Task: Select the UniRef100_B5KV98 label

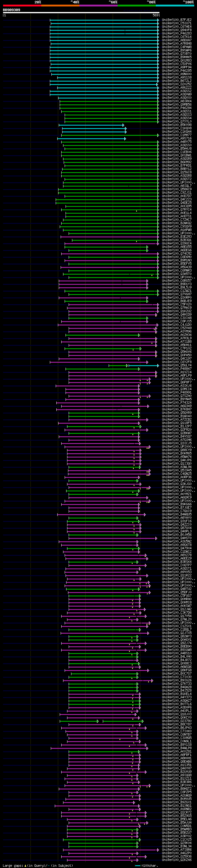Action: click(177, 125)
